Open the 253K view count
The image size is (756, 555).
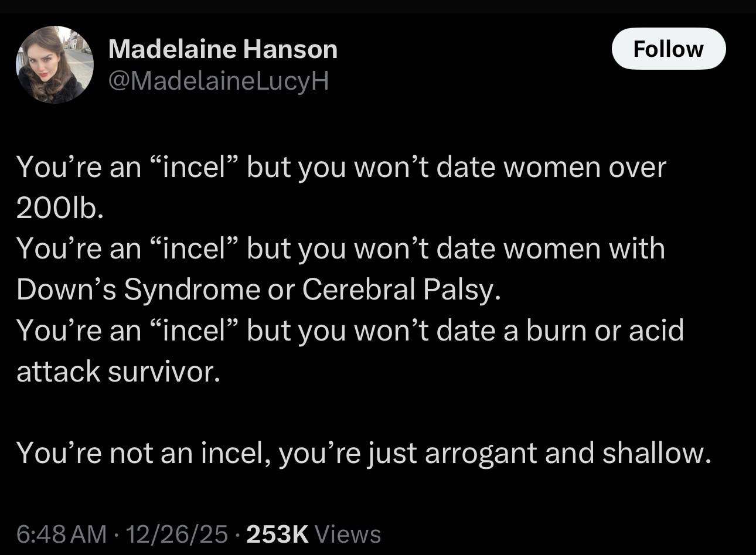(x=277, y=534)
